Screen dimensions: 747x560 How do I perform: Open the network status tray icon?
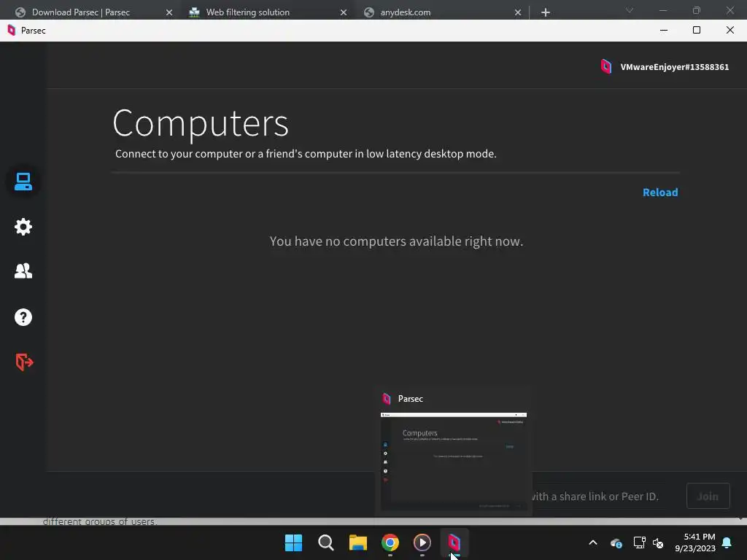click(639, 542)
